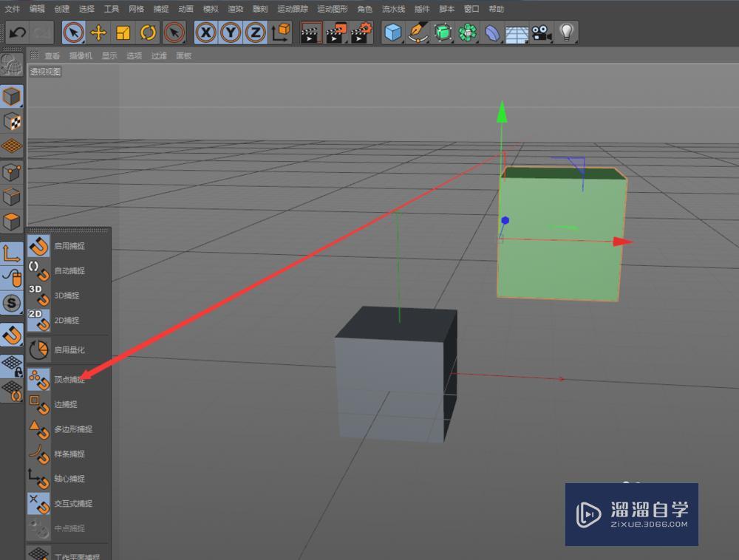Switch the coordinate system icon

pyautogui.click(x=280, y=33)
